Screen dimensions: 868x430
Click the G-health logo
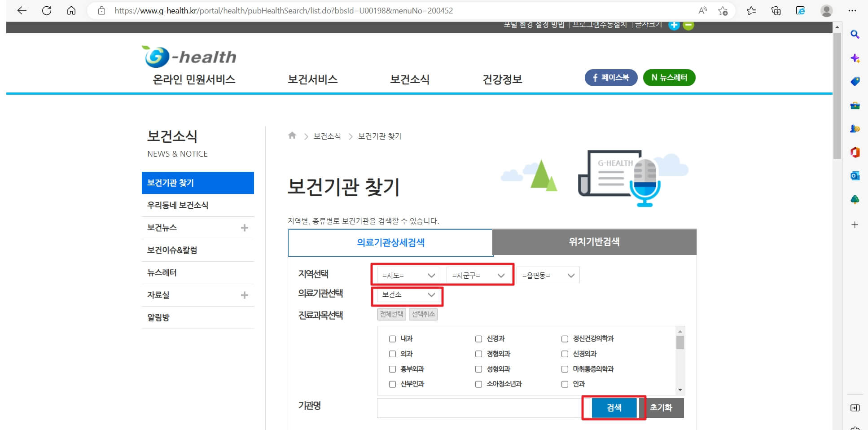coord(189,56)
